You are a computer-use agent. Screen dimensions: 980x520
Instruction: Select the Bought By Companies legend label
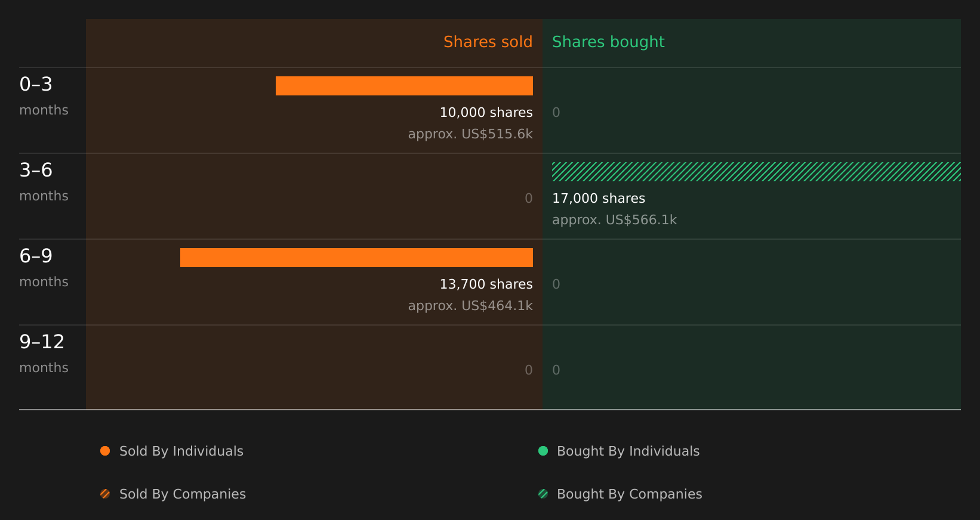tap(630, 494)
